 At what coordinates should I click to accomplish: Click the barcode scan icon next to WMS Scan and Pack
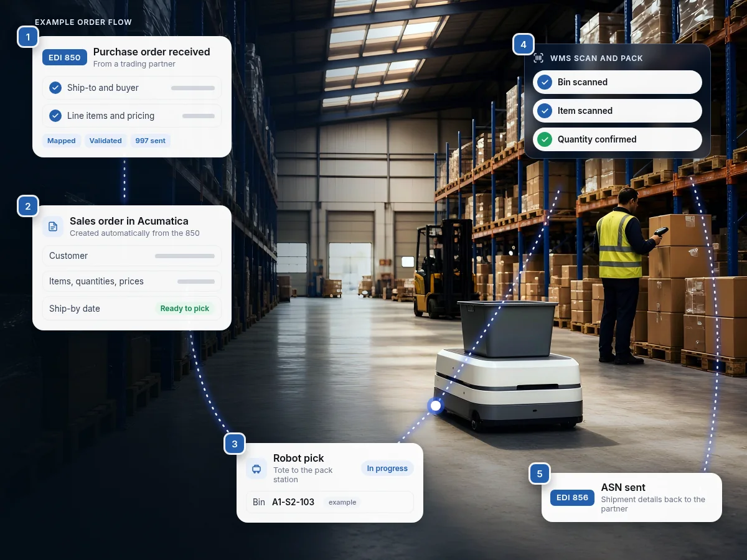538,58
